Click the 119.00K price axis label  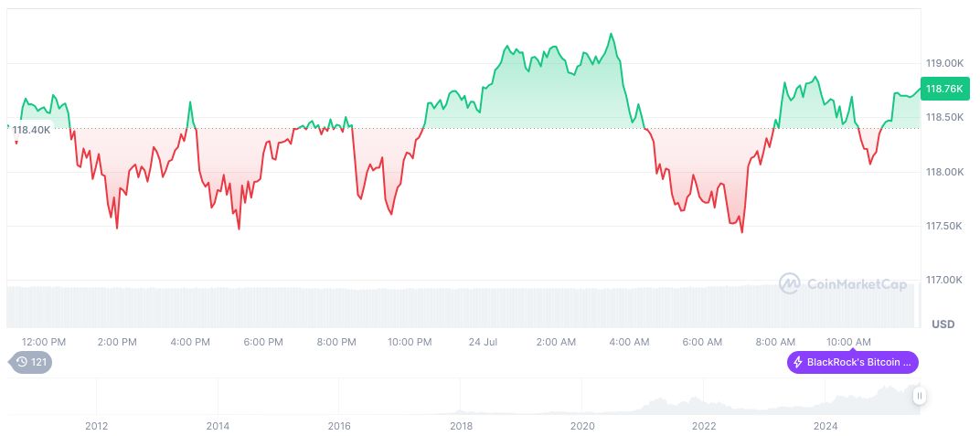pyautogui.click(x=944, y=63)
